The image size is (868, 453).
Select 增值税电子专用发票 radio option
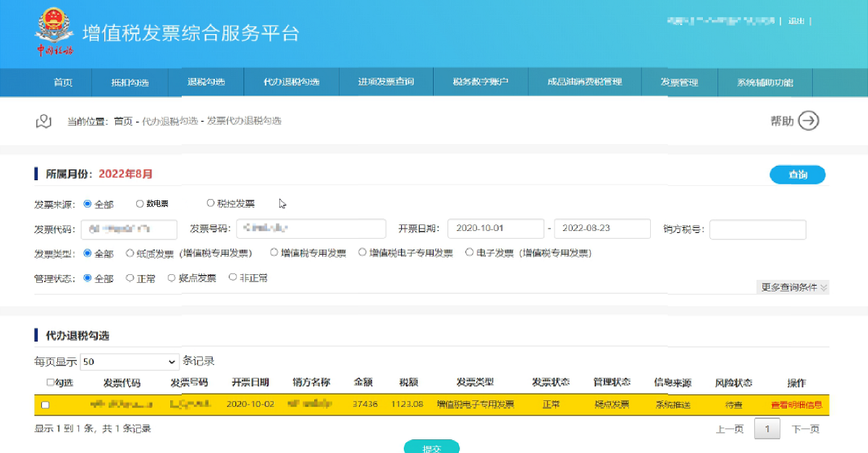point(362,253)
